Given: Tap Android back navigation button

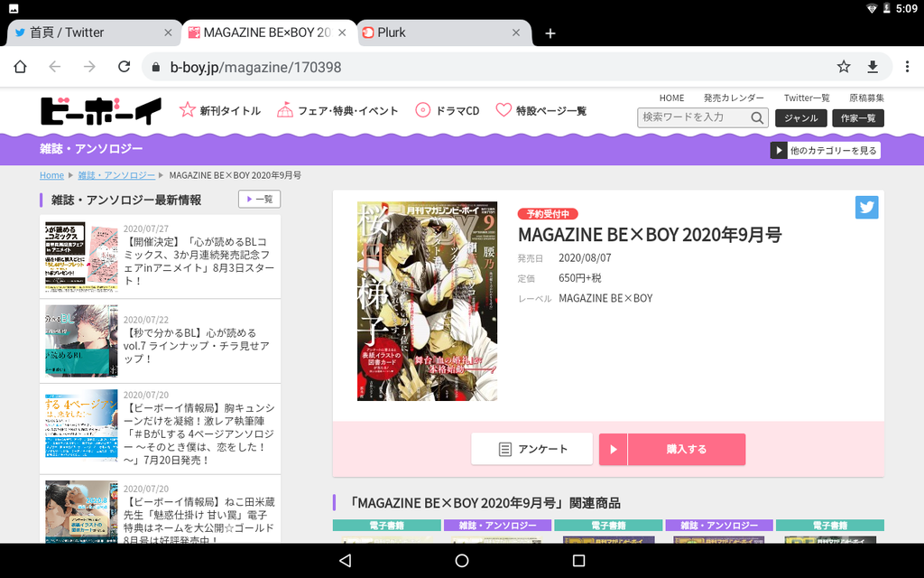Looking at the screenshot, I should [346, 560].
